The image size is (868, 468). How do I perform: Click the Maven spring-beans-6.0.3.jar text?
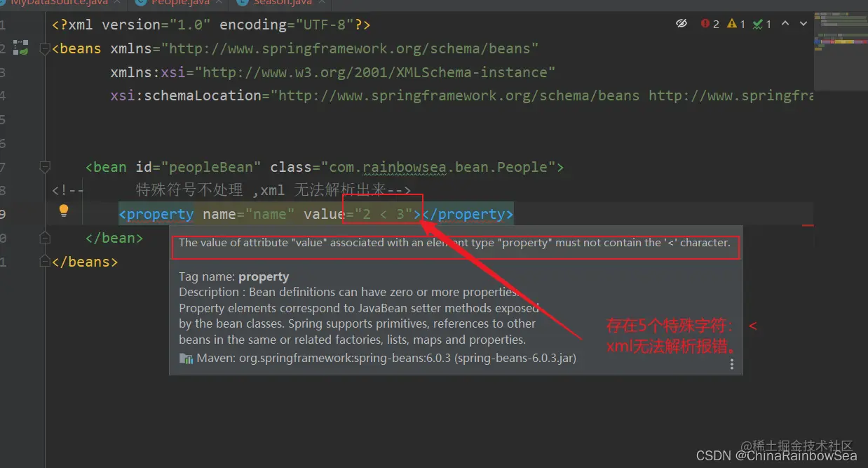tap(386, 358)
